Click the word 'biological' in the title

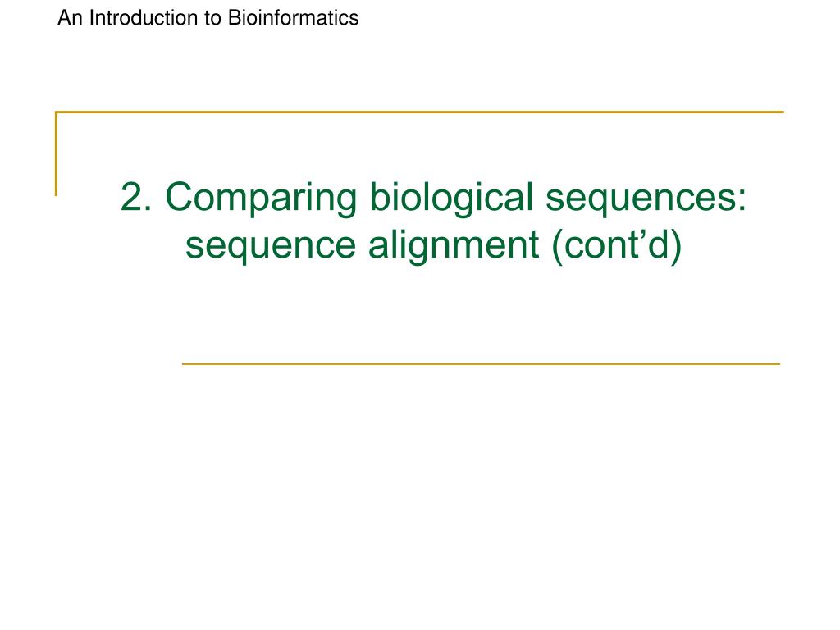point(452,199)
